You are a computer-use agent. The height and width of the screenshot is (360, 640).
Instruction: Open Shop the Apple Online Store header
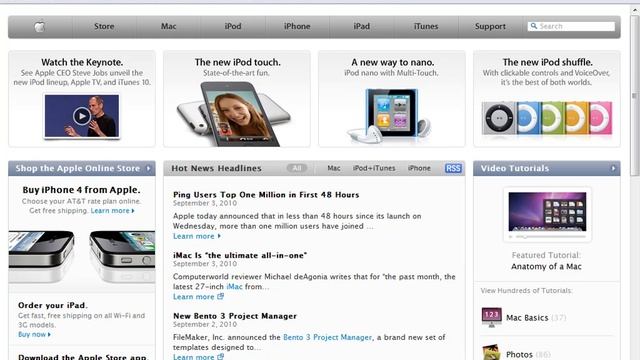78,168
